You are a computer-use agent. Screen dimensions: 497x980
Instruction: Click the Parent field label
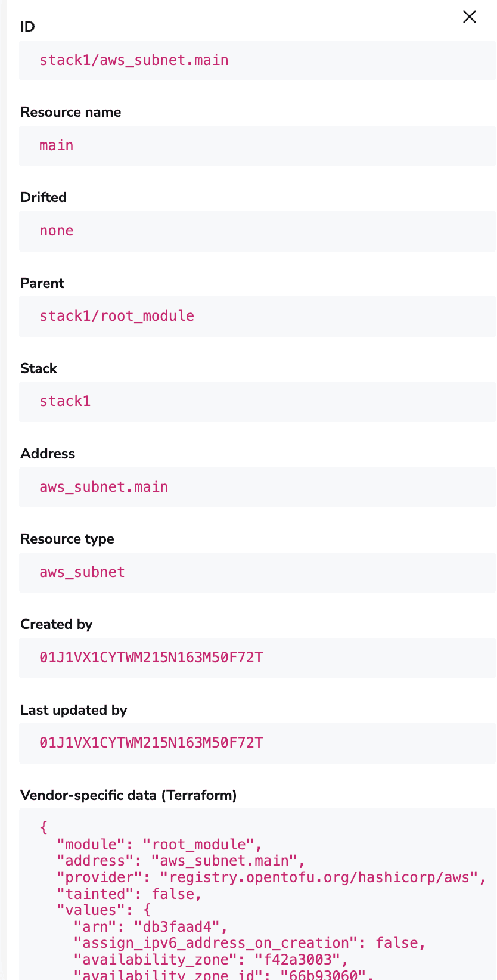point(42,283)
